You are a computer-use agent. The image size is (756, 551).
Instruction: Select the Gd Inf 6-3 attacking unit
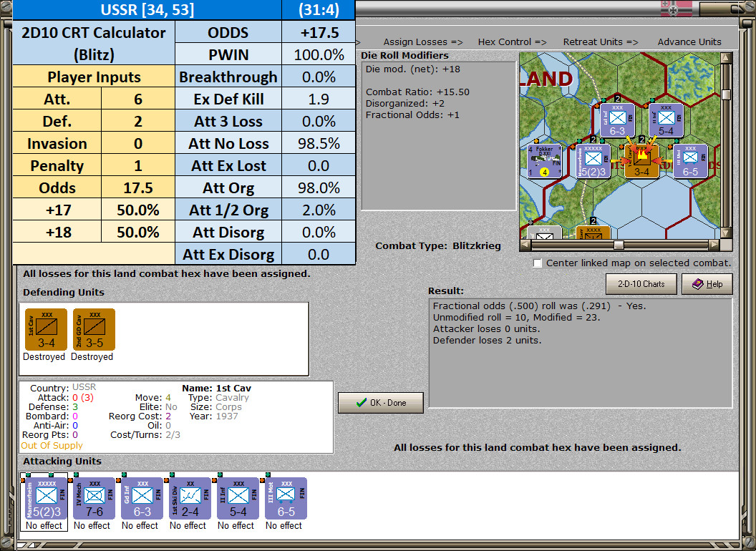click(142, 499)
